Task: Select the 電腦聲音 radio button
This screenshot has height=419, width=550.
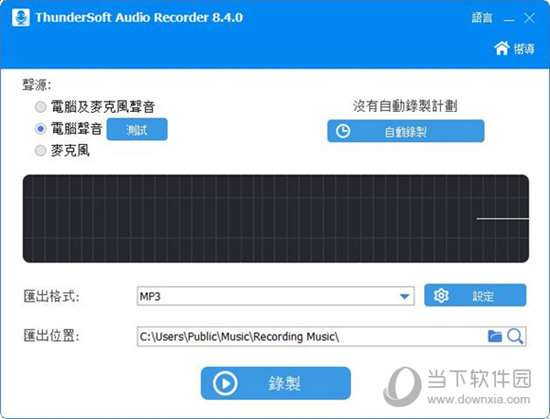Action: click(41, 129)
